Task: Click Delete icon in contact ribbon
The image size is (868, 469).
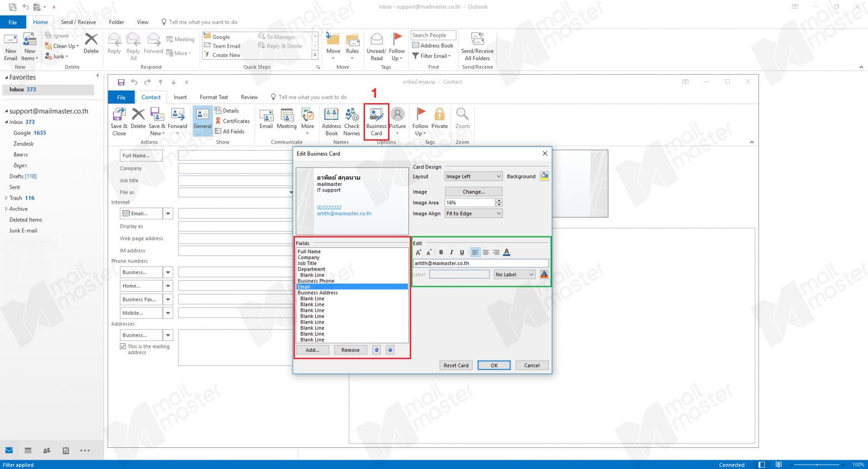Action: (138, 118)
